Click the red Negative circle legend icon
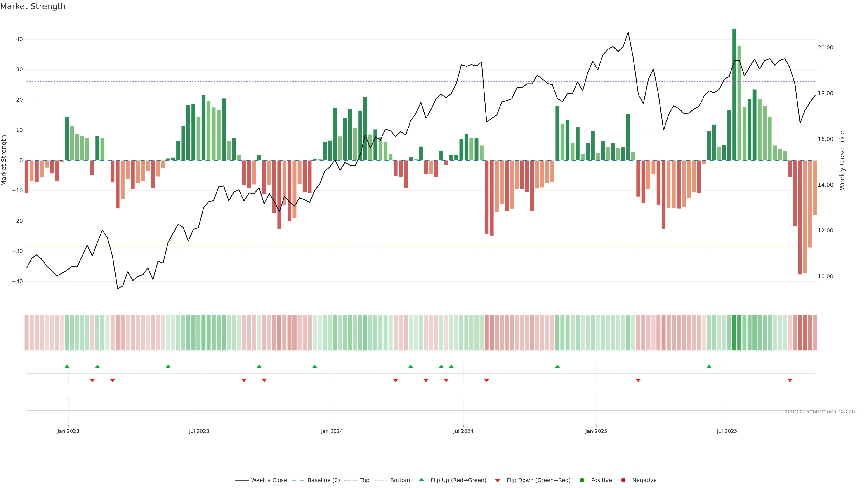The height and width of the screenshot is (488, 868). pyautogui.click(x=623, y=480)
